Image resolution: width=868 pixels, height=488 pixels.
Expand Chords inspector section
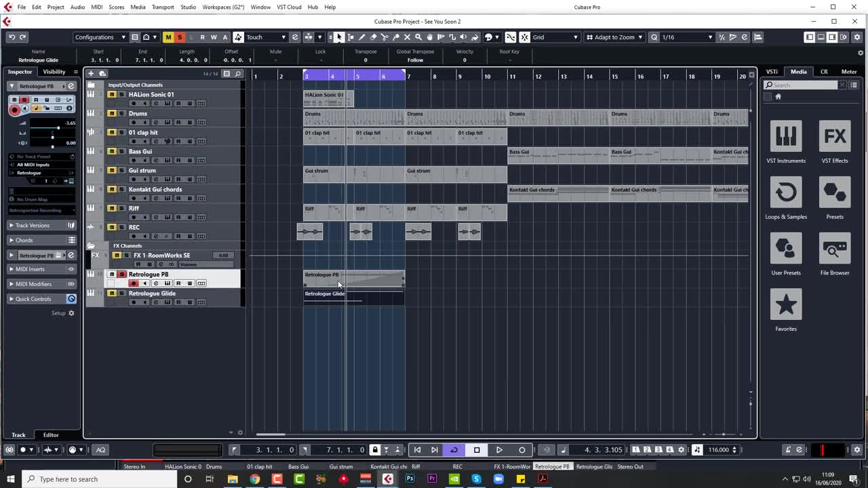[x=42, y=240]
